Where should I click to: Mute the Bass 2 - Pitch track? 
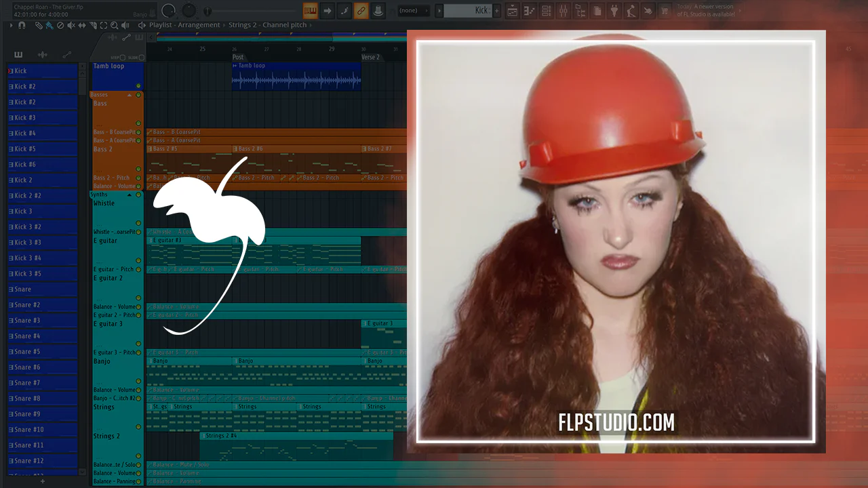click(138, 178)
